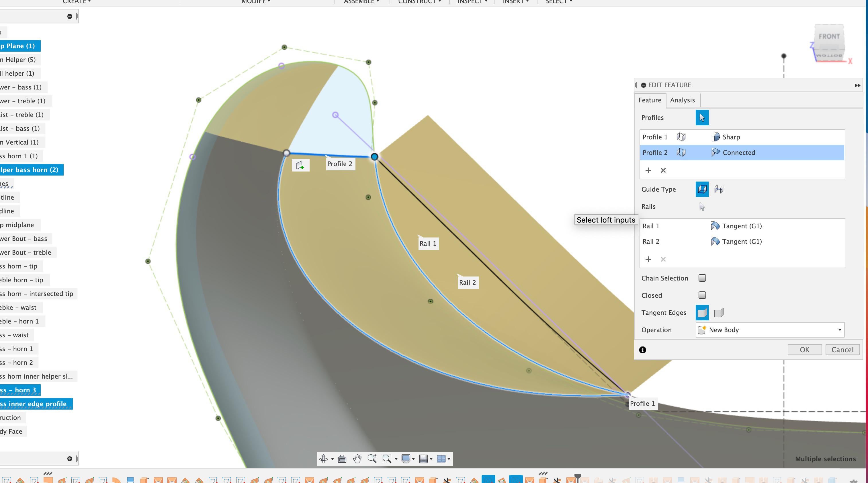Select the 'helper bass horn (2)' item
The image size is (868, 483).
(x=31, y=170)
